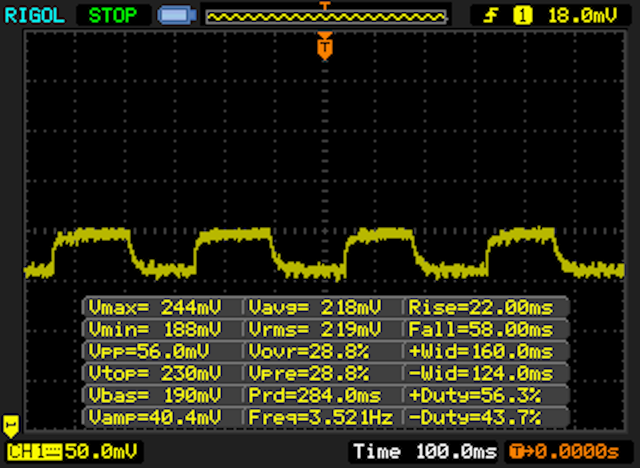Click the Freq=3.521Hz measurement
The width and height of the screenshot is (640, 468).
(x=321, y=417)
